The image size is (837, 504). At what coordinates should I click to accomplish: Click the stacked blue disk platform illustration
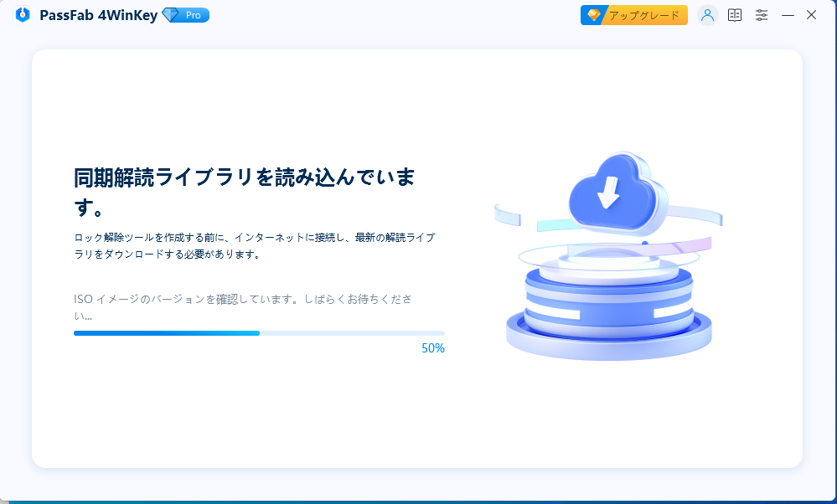point(609,310)
